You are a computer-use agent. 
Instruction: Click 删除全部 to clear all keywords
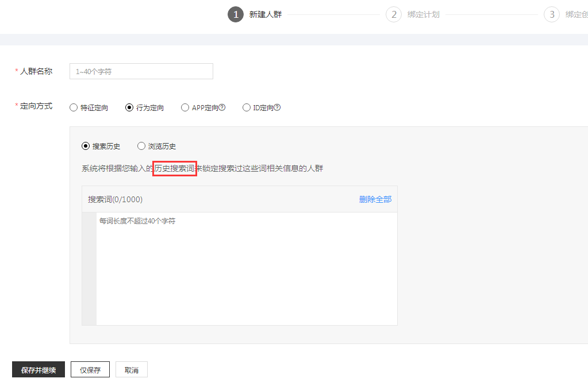coord(374,198)
